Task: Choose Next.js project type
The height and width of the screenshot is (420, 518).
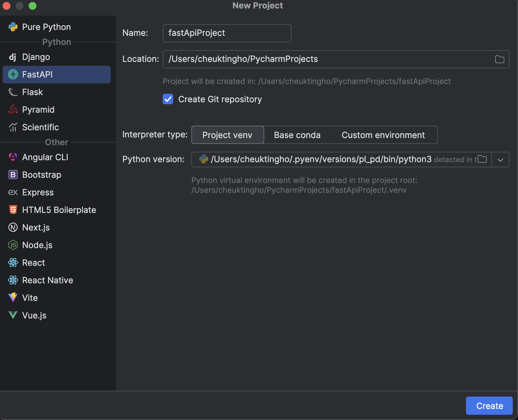Action: coord(57,228)
